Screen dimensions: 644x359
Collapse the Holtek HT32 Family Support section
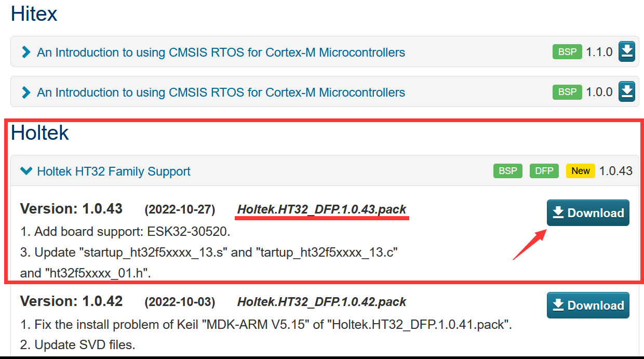point(26,171)
